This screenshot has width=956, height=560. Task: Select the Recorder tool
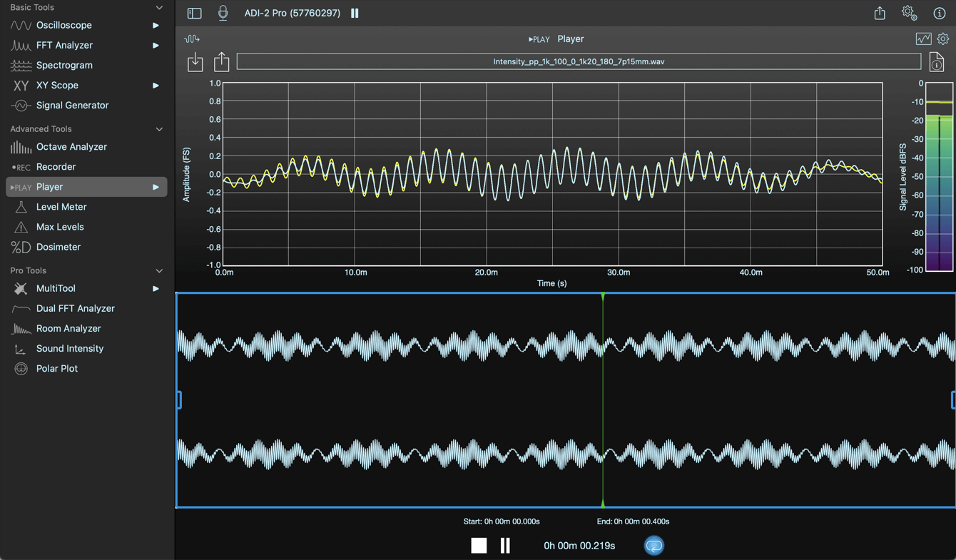tap(56, 166)
